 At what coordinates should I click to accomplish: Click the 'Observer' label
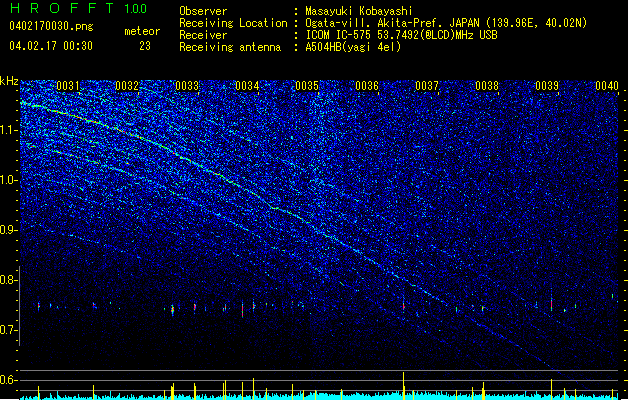coord(203,11)
